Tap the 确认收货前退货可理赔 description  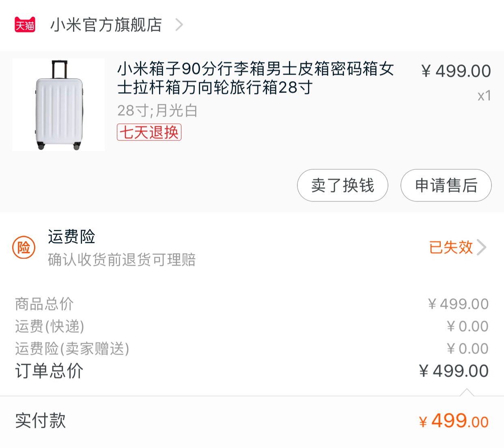pyautogui.click(x=122, y=260)
